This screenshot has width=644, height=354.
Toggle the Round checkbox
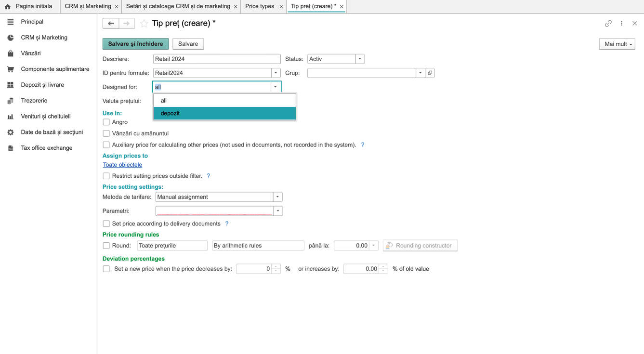106,246
